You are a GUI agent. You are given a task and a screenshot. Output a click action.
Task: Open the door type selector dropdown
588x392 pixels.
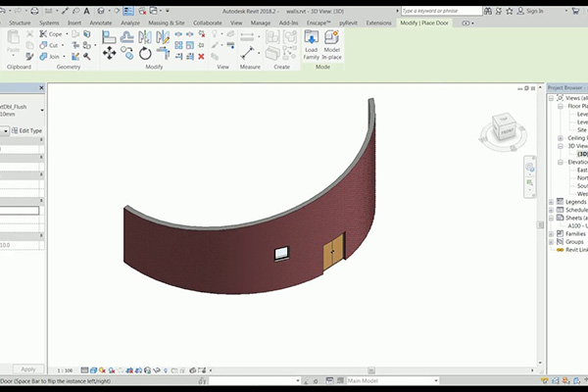click(x=42, y=111)
